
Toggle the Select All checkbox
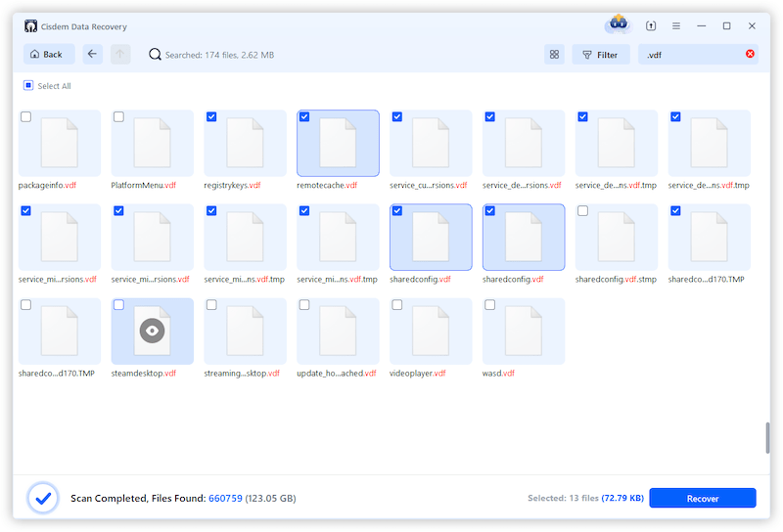click(x=28, y=85)
